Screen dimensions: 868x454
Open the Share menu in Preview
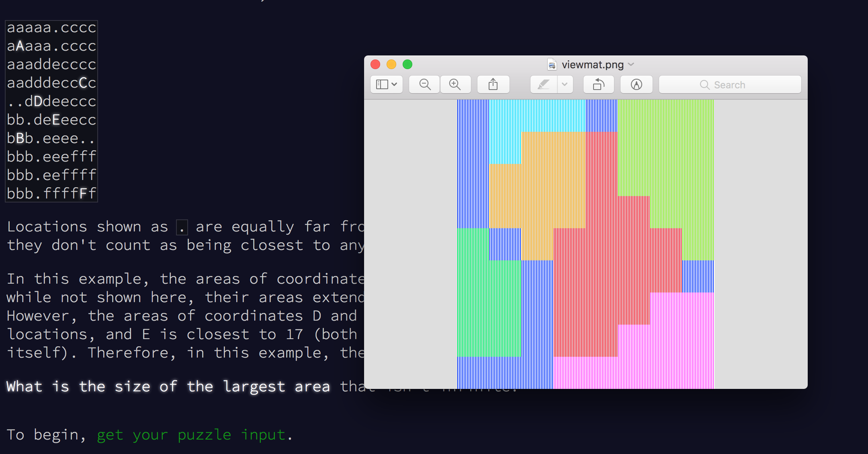[x=493, y=84]
